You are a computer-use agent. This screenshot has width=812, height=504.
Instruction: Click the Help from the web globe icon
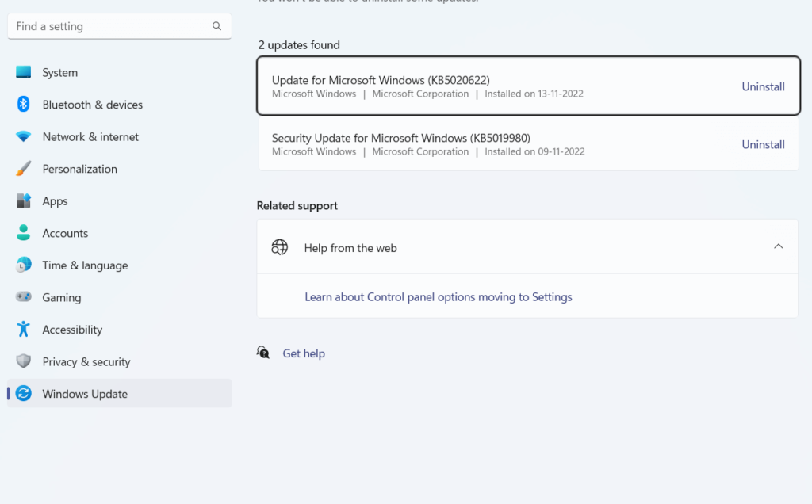280,247
